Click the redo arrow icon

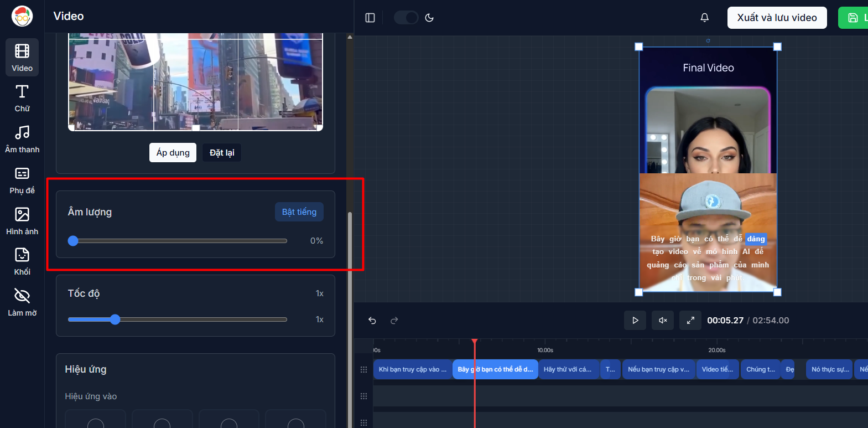click(x=394, y=321)
